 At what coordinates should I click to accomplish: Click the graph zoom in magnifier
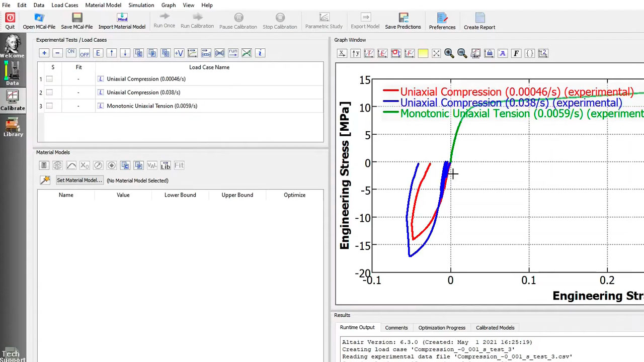click(449, 53)
